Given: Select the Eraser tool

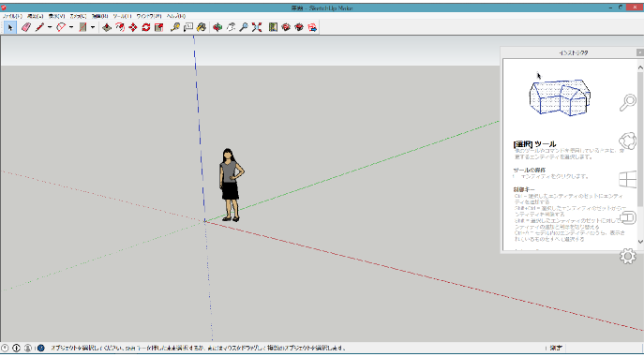Looking at the screenshot, I should pyautogui.click(x=26, y=27).
